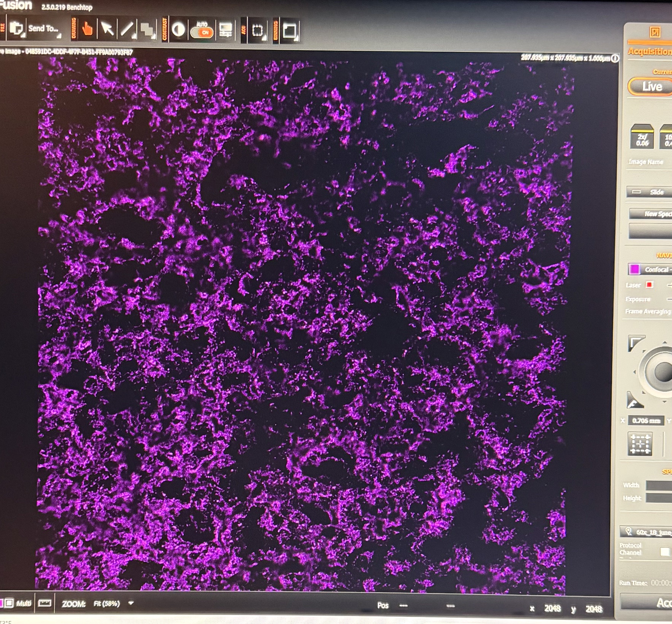Click the image ID title text

pos(67,52)
